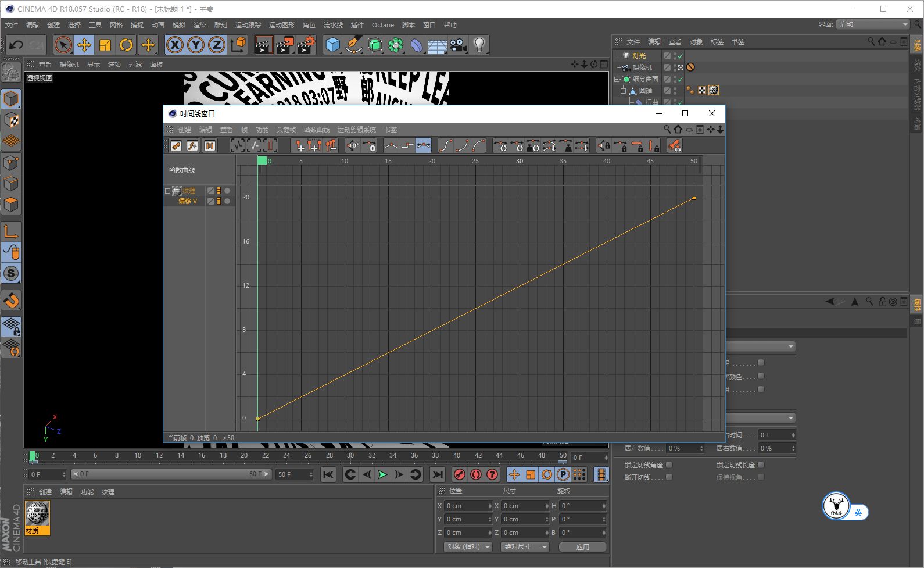Select the live selection arrow tool
The height and width of the screenshot is (568, 924).
(x=63, y=45)
